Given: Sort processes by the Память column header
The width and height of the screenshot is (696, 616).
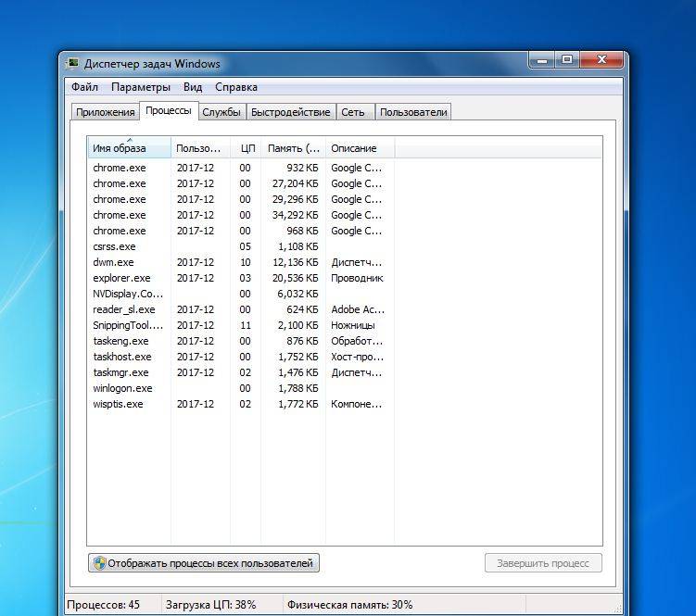Looking at the screenshot, I should click(x=293, y=148).
